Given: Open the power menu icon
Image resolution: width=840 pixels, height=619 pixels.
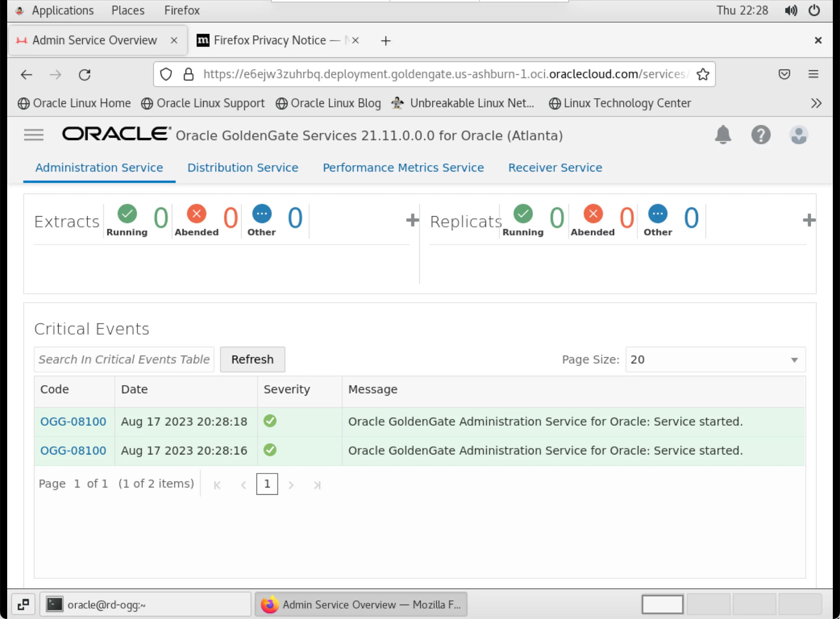Looking at the screenshot, I should pos(814,11).
